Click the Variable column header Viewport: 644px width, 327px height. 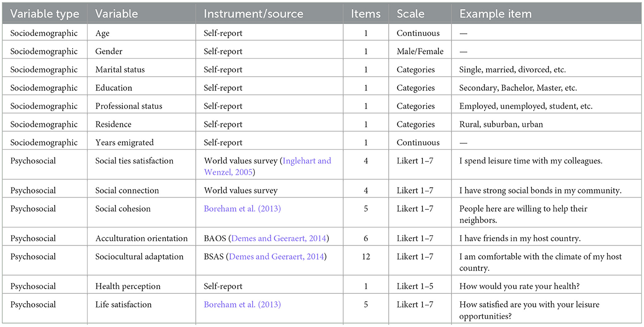(x=117, y=14)
